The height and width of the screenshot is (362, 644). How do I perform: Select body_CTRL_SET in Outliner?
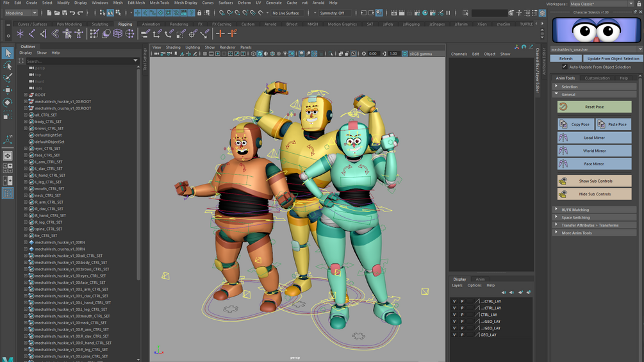coord(48,122)
